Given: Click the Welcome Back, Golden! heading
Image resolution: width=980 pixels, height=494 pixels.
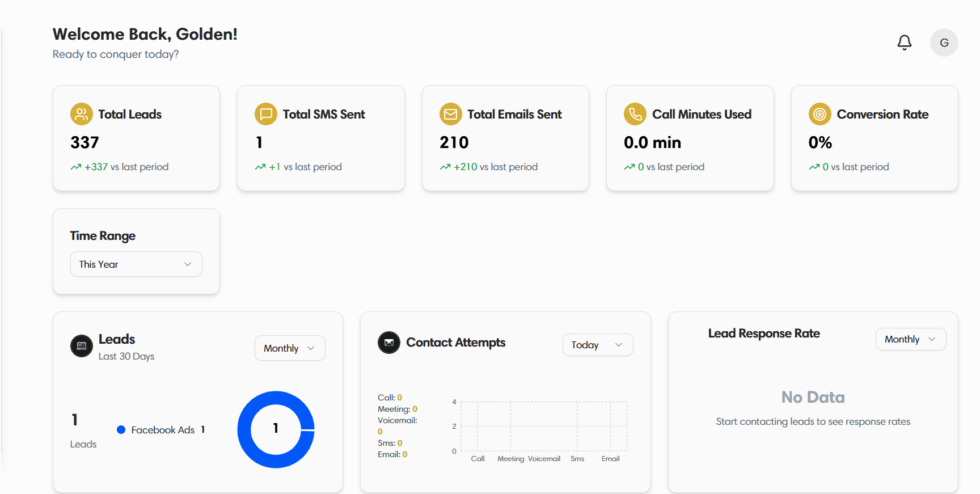Looking at the screenshot, I should pyautogui.click(x=145, y=34).
